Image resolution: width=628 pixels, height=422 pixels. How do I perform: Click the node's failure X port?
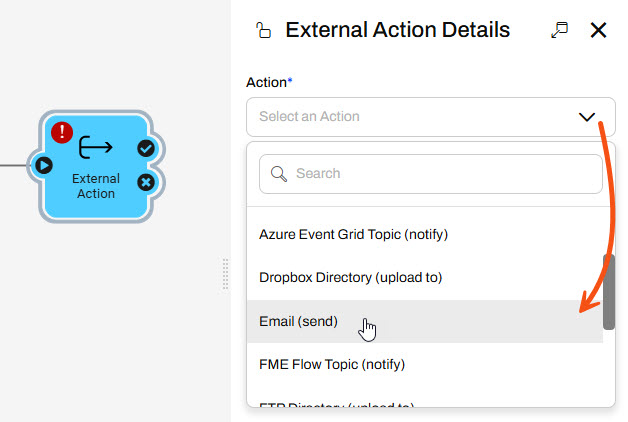coord(145,182)
